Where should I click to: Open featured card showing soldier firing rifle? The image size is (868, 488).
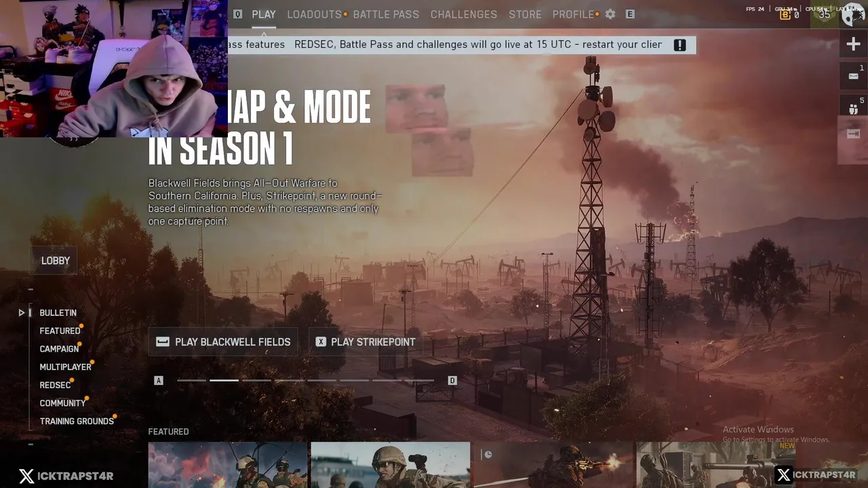pos(553,465)
